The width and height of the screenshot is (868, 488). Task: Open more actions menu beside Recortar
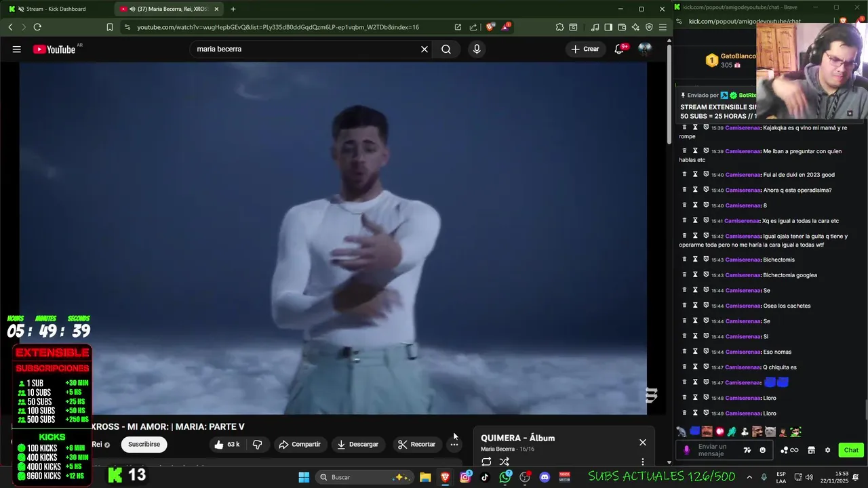(x=454, y=444)
